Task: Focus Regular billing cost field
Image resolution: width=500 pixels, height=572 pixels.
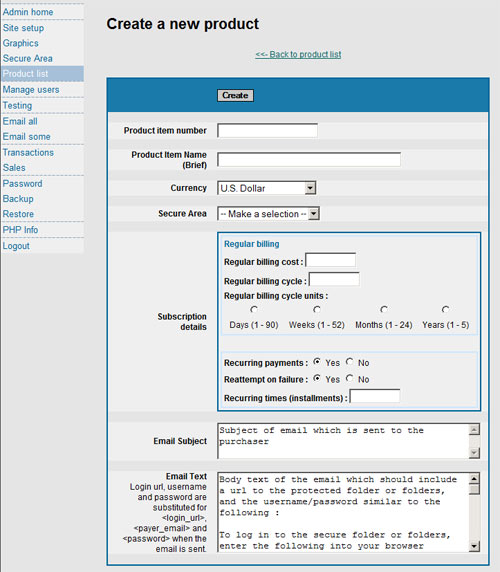Action: tap(330, 260)
